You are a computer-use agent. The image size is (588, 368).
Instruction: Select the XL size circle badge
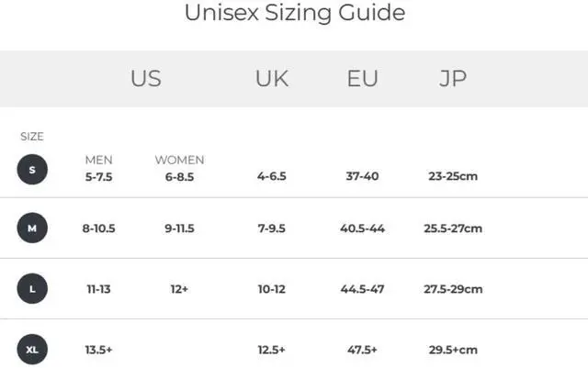click(x=32, y=350)
